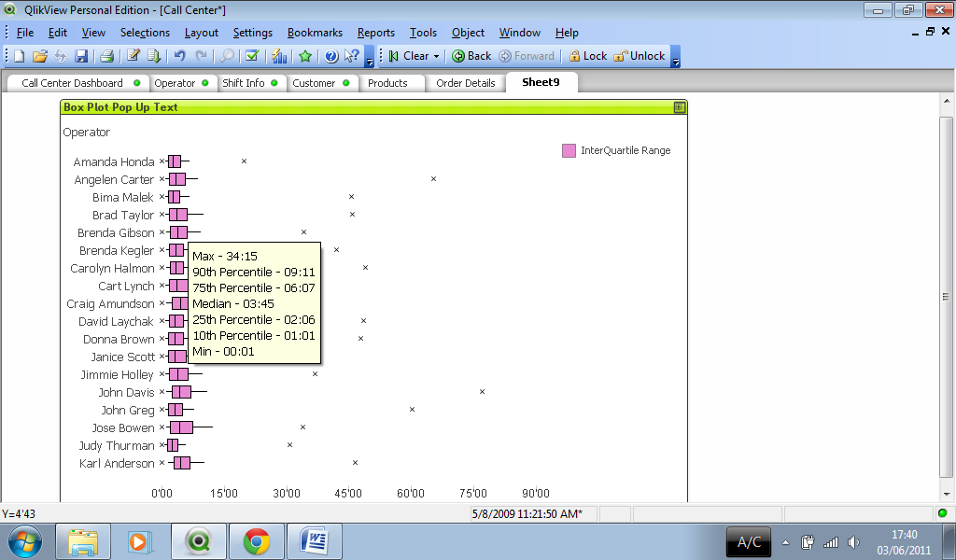Click the Operator dimension label

pos(87,133)
